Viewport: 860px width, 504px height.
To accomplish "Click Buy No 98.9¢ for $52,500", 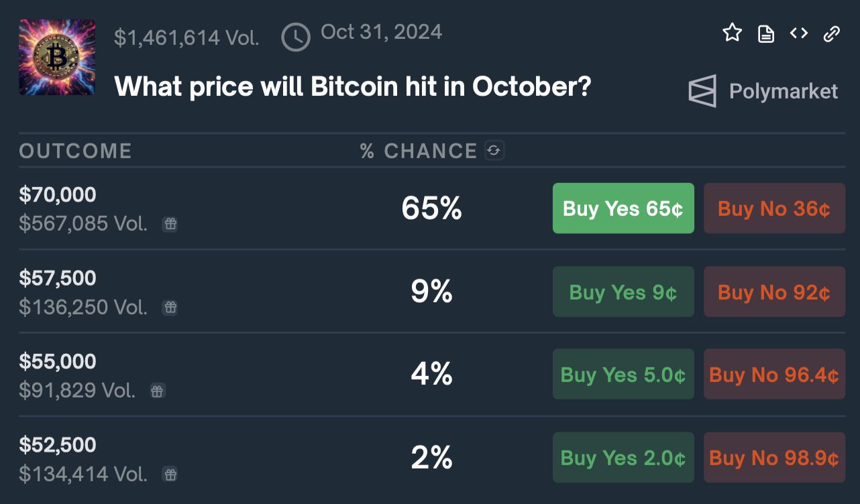I will tap(774, 458).
